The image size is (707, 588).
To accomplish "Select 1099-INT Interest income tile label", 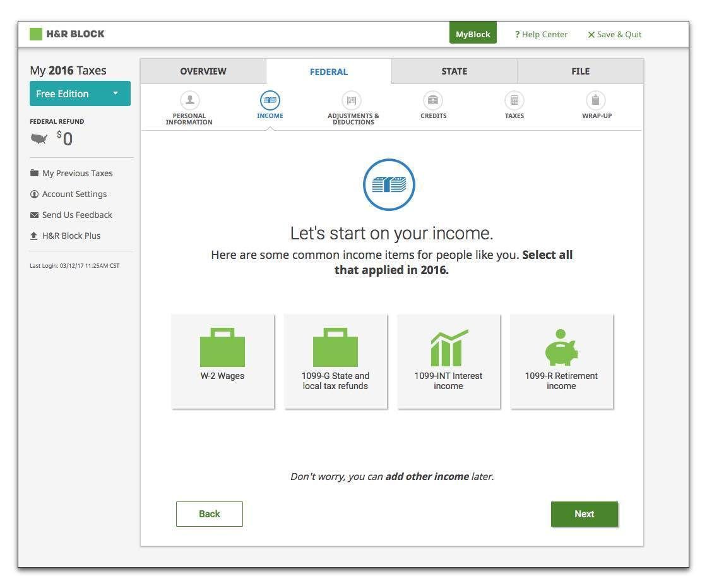I will click(x=448, y=381).
